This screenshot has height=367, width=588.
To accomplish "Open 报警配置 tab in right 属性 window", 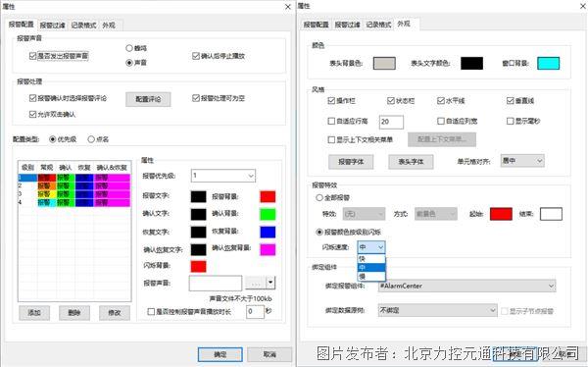I will coord(317,25).
